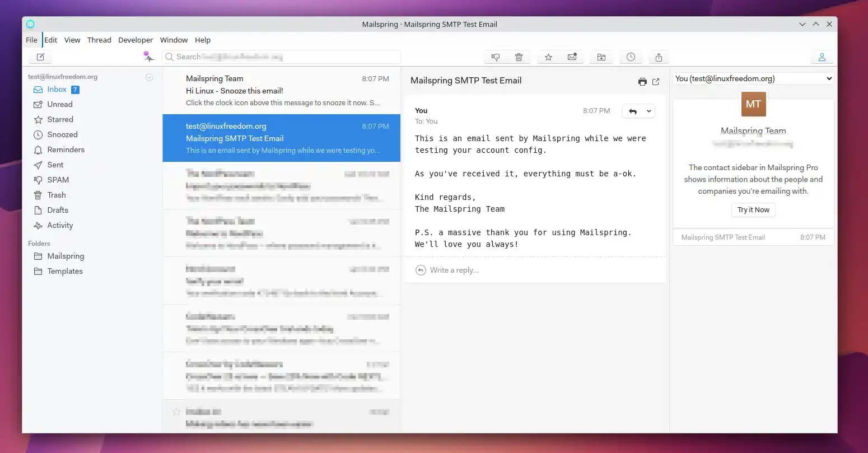
Task: Open the Help menu
Action: point(203,40)
